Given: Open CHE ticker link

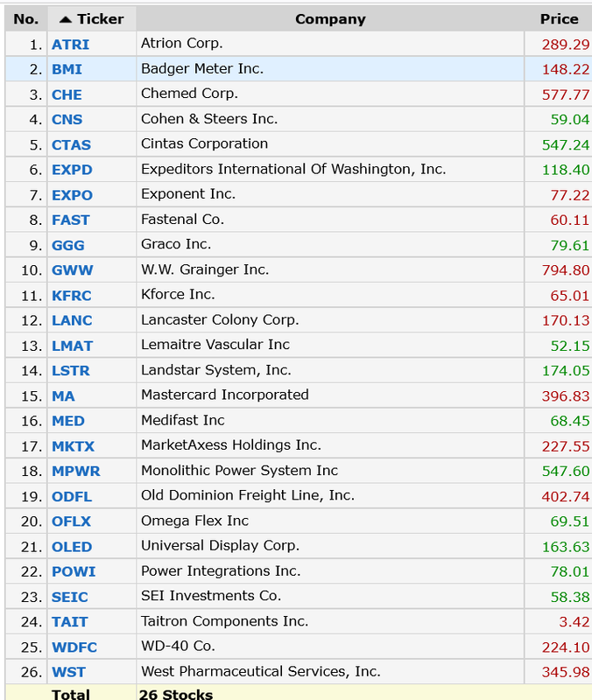Looking at the screenshot, I should 67,95.
